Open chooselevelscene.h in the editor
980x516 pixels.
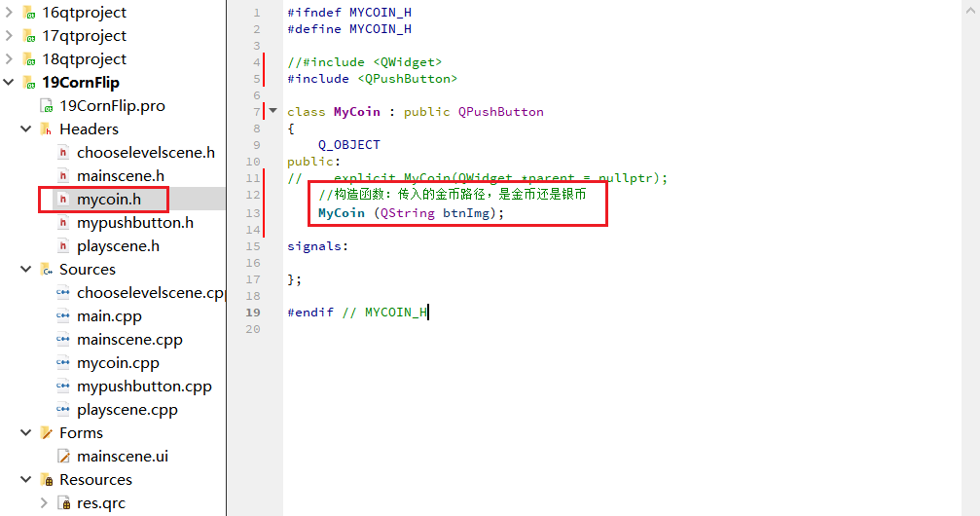[x=146, y=153]
